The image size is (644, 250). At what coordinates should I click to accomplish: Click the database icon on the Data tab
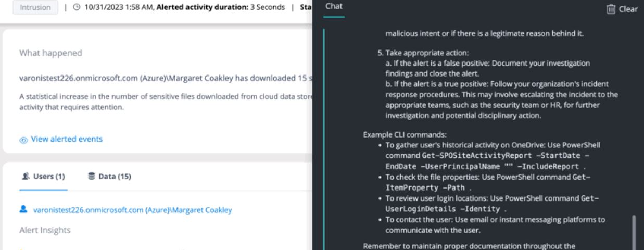point(92,177)
